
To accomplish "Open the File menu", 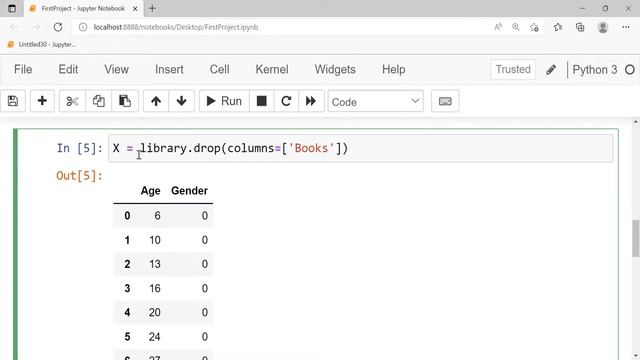I will 23,69.
